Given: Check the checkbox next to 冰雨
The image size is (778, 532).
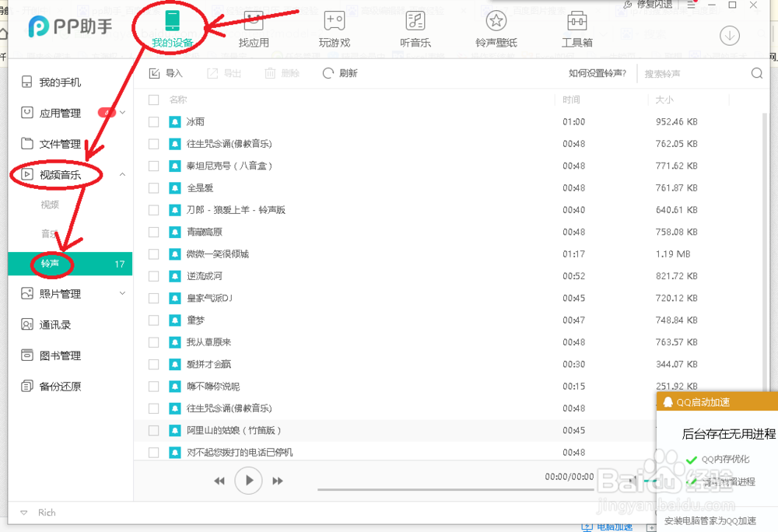Looking at the screenshot, I should (x=152, y=121).
